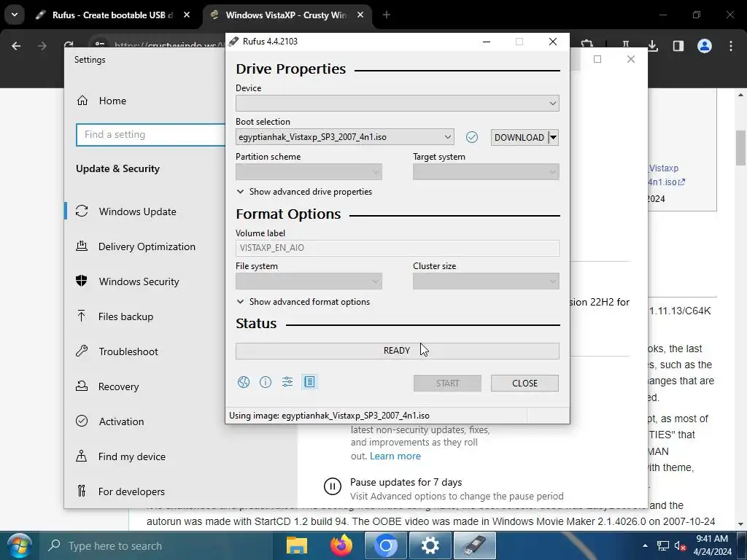Open browser three-dot menu
The width and height of the screenshot is (747, 560).
(x=731, y=46)
